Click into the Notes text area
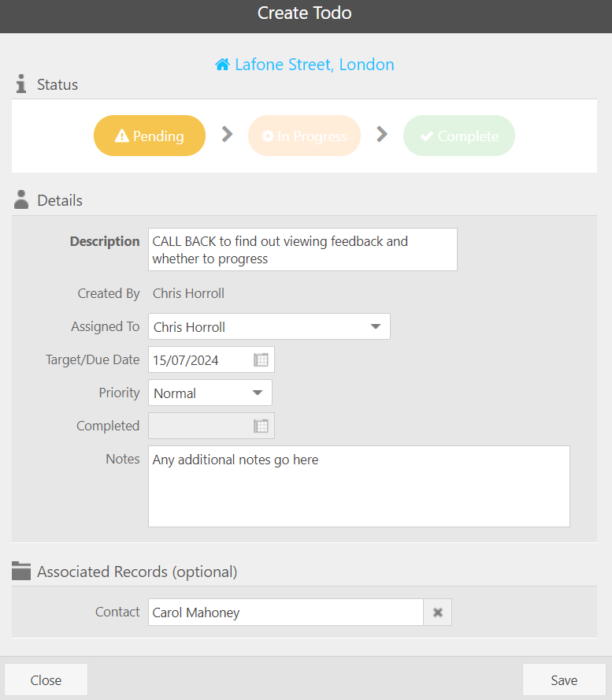 [x=359, y=486]
